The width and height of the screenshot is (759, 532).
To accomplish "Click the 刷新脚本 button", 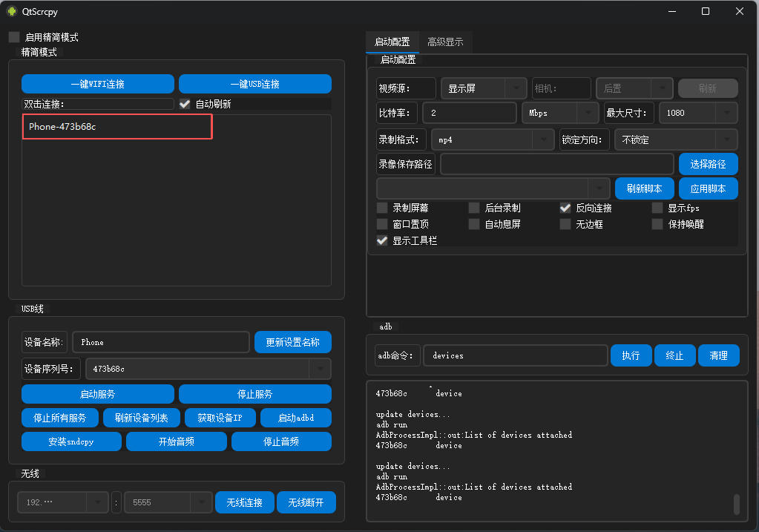I will pyautogui.click(x=644, y=188).
